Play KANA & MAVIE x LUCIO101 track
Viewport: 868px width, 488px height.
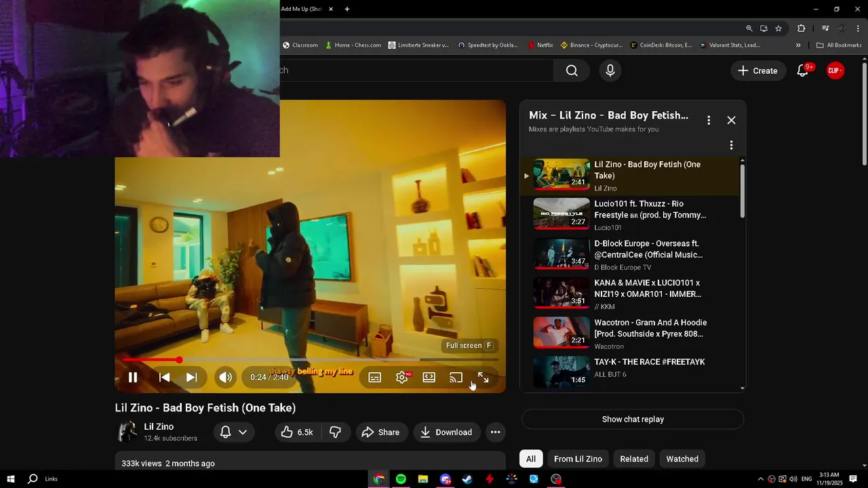point(629,294)
